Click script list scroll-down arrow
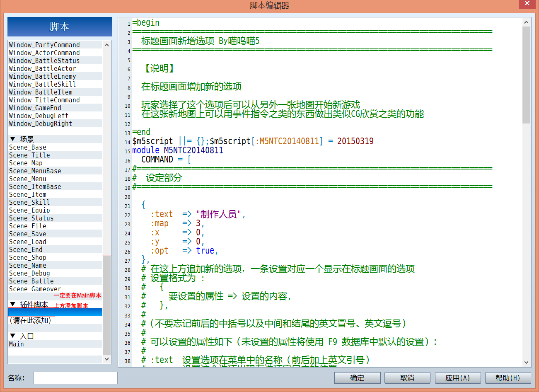 (x=107, y=359)
